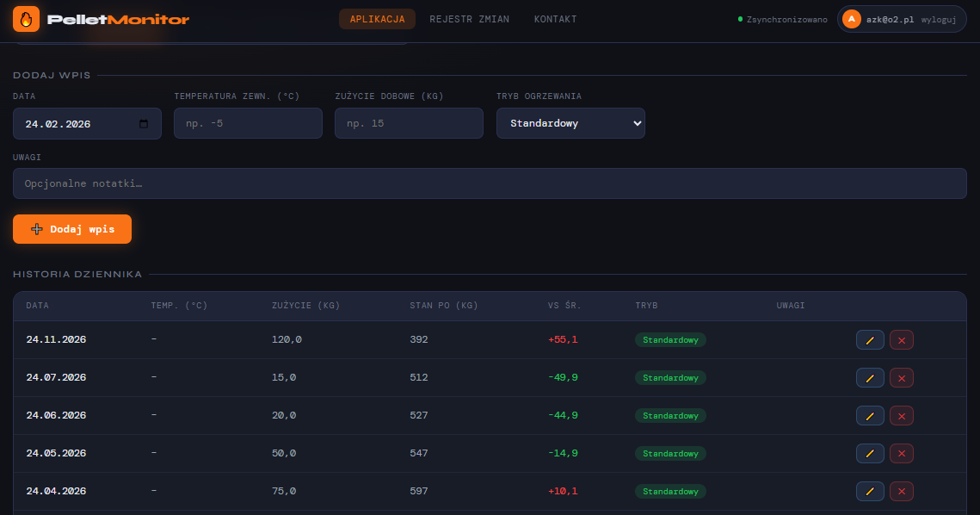Screen dimensions: 980x515
Task: Click the Zużycie dobowe input field
Action: point(409,123)
